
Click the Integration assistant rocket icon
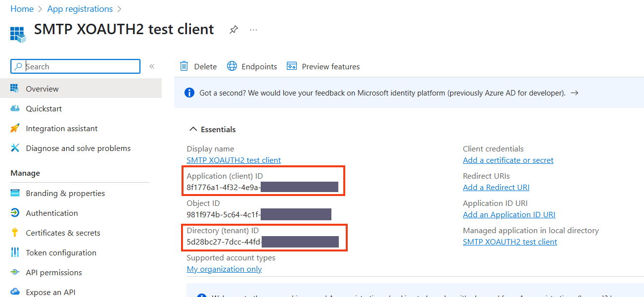coord(15,128)
